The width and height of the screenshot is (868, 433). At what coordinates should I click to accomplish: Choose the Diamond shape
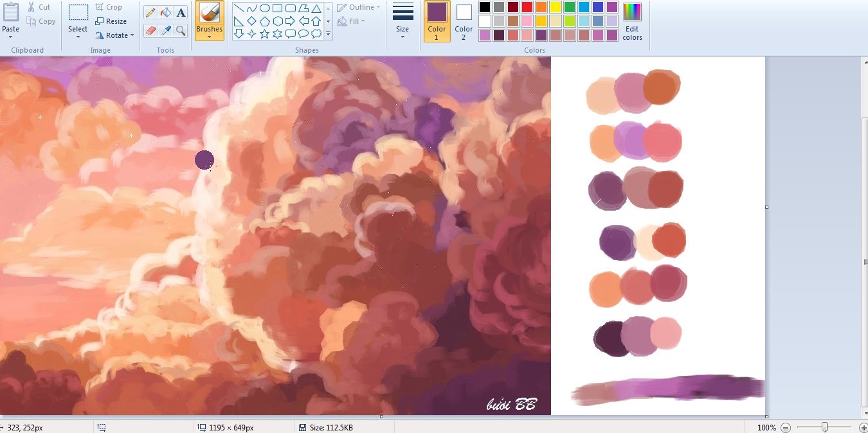coord(251,21)
